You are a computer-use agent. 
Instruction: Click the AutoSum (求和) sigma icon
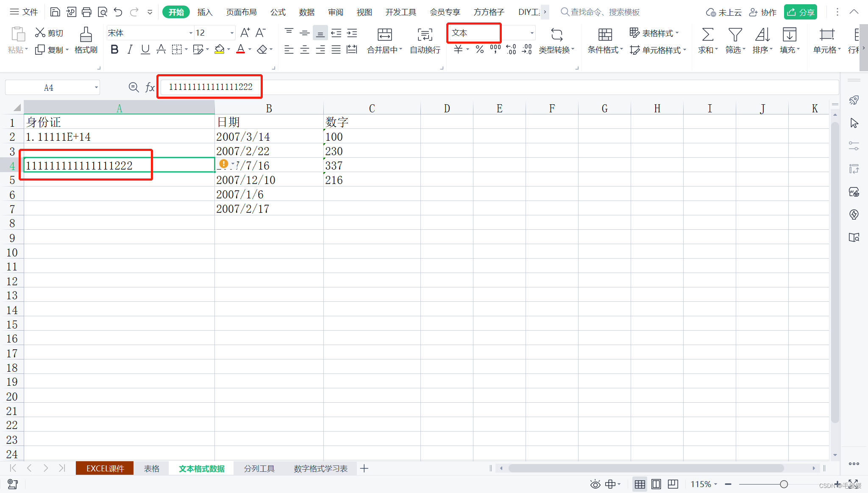point(707,35)
